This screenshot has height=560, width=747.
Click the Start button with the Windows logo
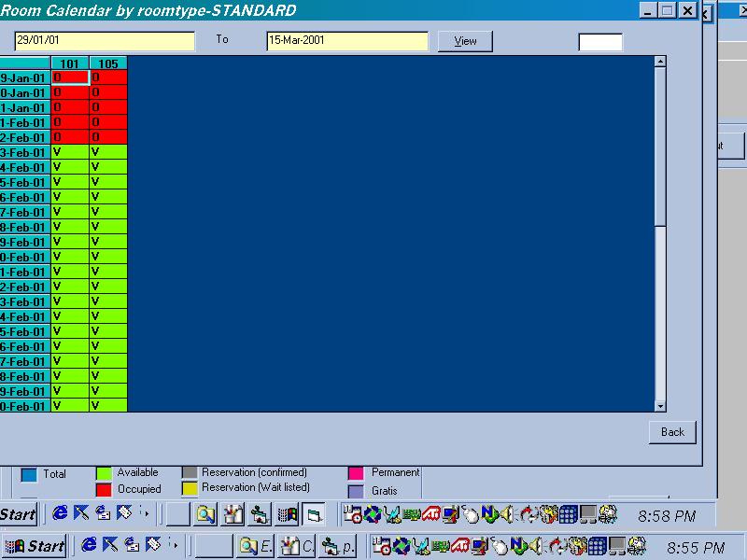35,546
